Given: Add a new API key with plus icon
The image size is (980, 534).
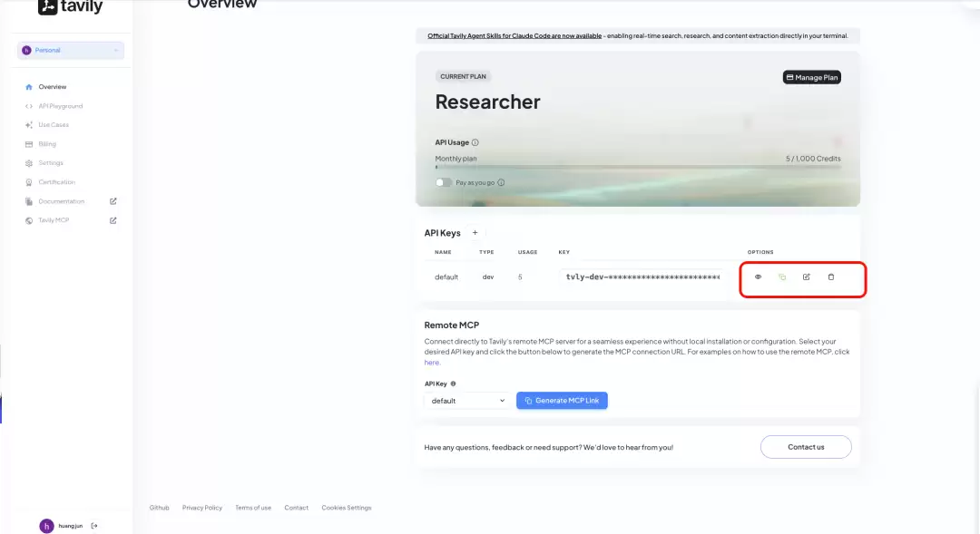Looking at the screenshot, I should (475, 233).
